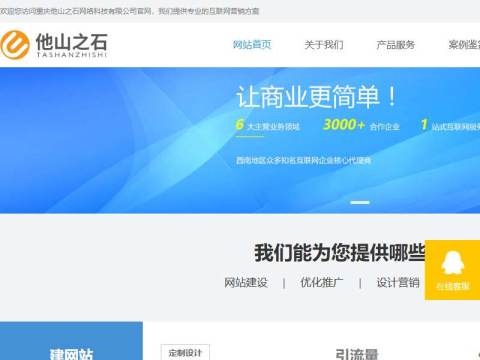Screen dimensions: 480x360
Task: Open the 案例鉴赏 navigation item
Action: 464,44
